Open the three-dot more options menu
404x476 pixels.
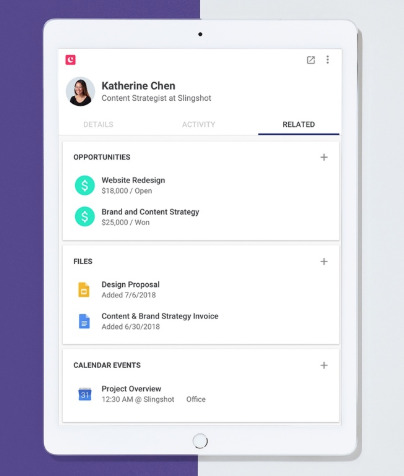coord(328,60)
